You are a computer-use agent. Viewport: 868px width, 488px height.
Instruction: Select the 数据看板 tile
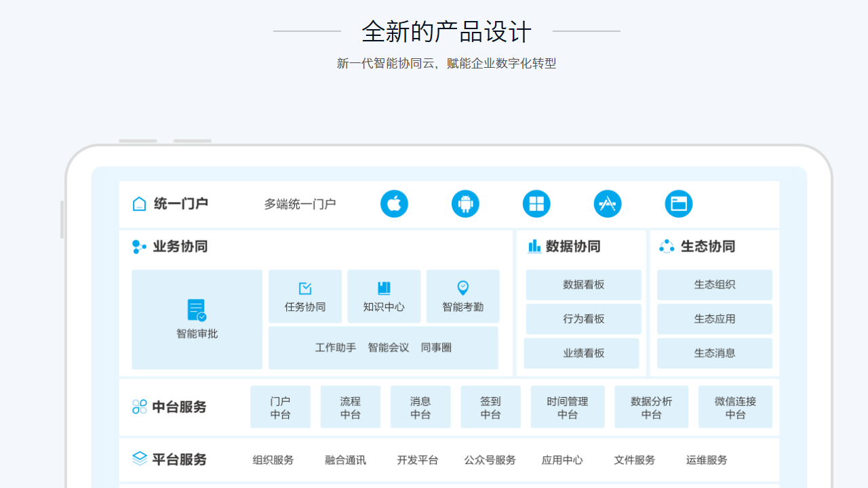click(583, 285)
